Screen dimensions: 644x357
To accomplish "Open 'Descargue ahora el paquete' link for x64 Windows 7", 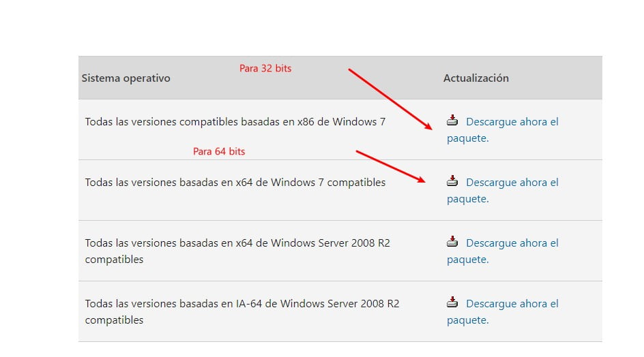I will [503, 190].
